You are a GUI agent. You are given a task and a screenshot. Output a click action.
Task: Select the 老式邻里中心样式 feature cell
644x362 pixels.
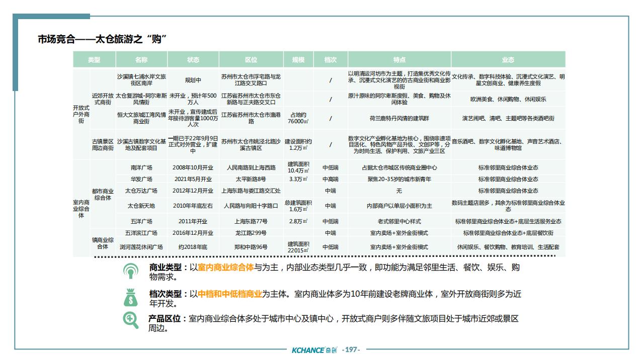[399, 221]
